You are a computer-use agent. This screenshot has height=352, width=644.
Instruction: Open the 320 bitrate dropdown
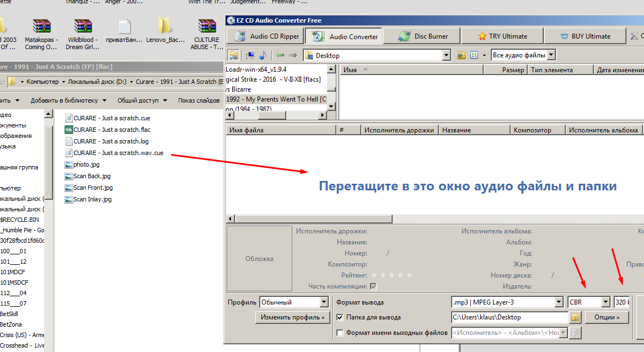coord(621,302)
